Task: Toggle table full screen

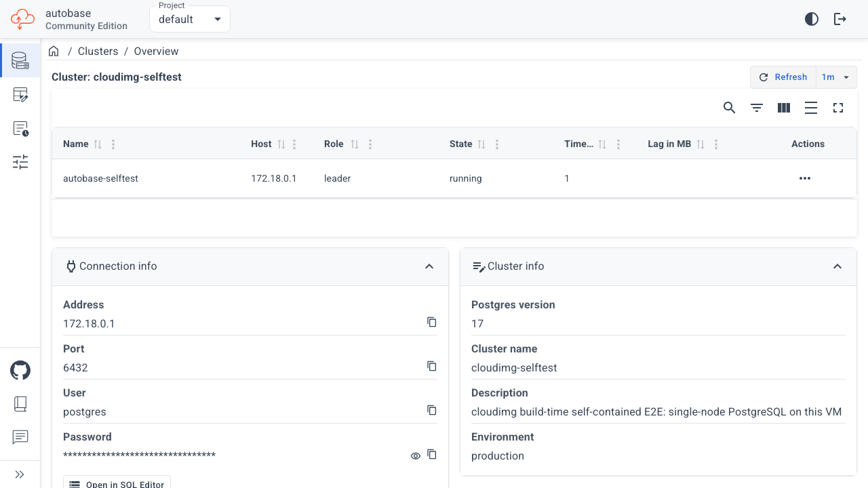Action: click(838, 108)
